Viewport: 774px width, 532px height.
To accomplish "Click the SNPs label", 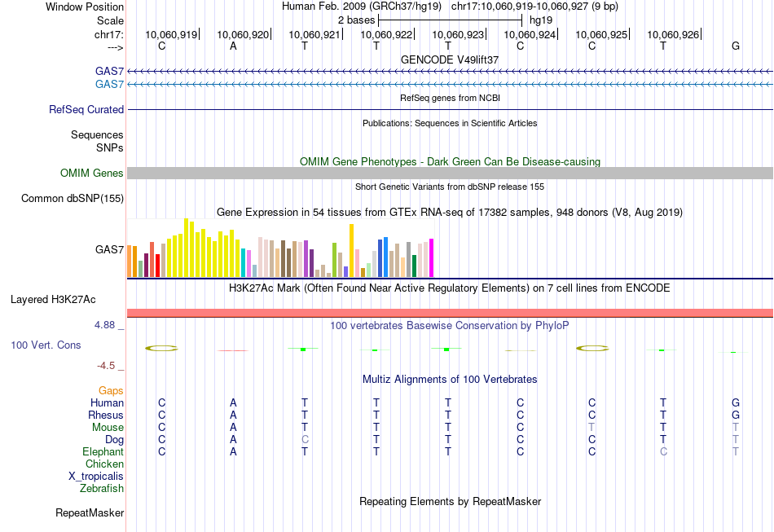I will point(110,147).
